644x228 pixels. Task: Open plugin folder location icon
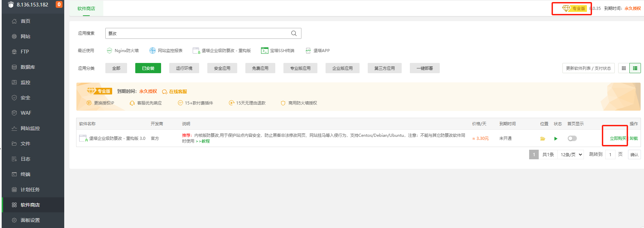click(x=543, y=139)
